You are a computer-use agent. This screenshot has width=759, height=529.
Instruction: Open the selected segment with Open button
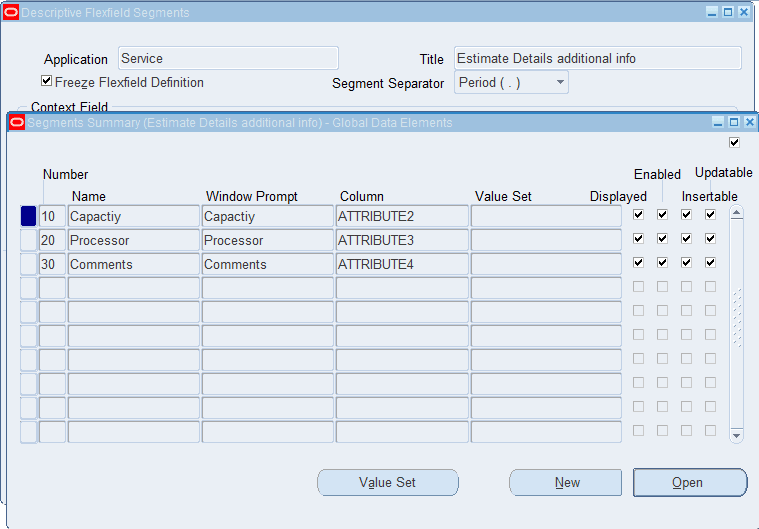point(690,483)
